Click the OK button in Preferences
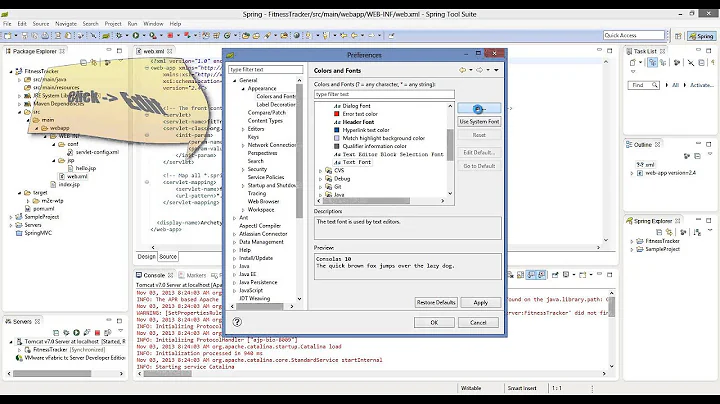Viewport: 720px width, 404px height. coord(434,322)
